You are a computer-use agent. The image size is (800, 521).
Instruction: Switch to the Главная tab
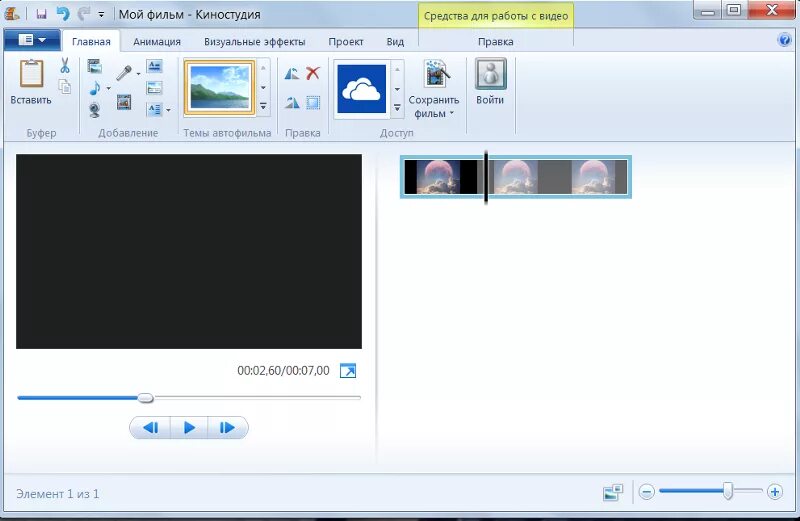coord(91,42)
